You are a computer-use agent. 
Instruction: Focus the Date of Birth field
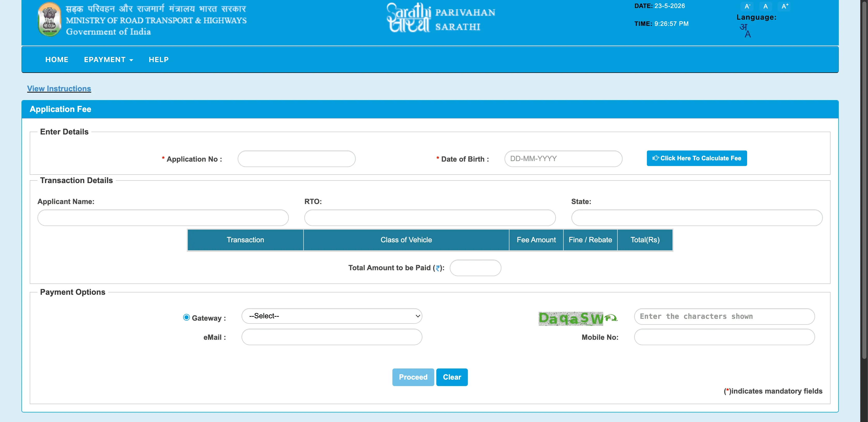(x=563, y=159)
